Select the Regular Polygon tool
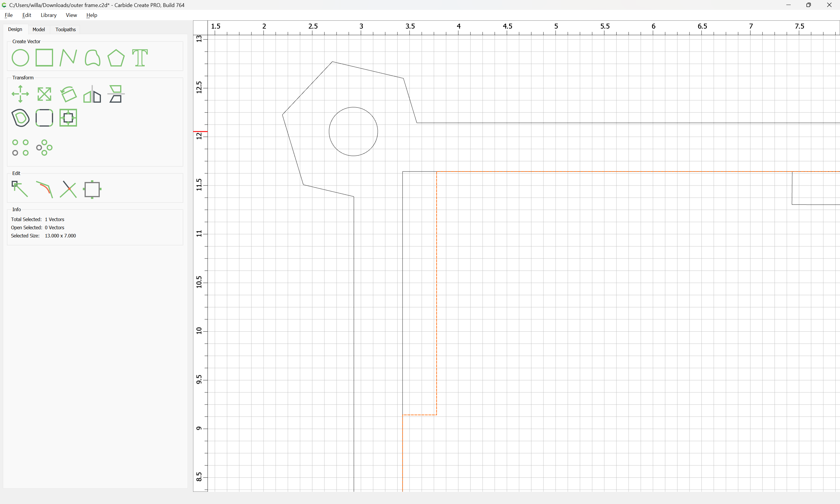 point(116,58)
